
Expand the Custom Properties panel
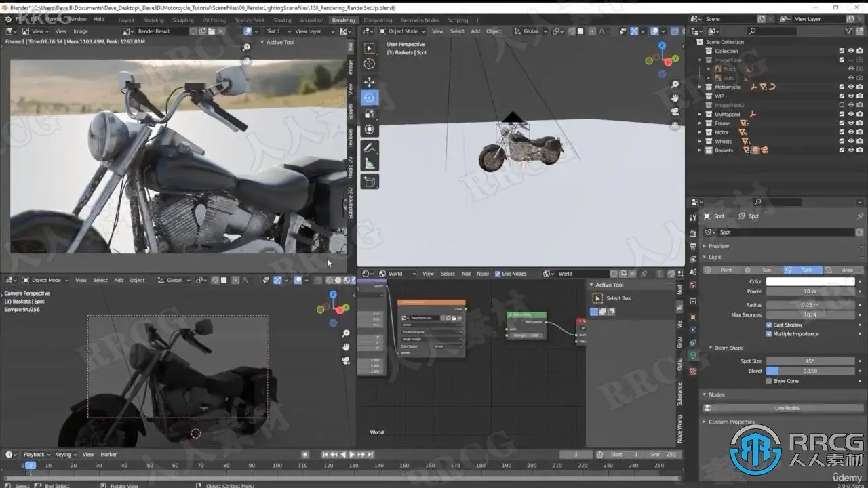(731, 422)
